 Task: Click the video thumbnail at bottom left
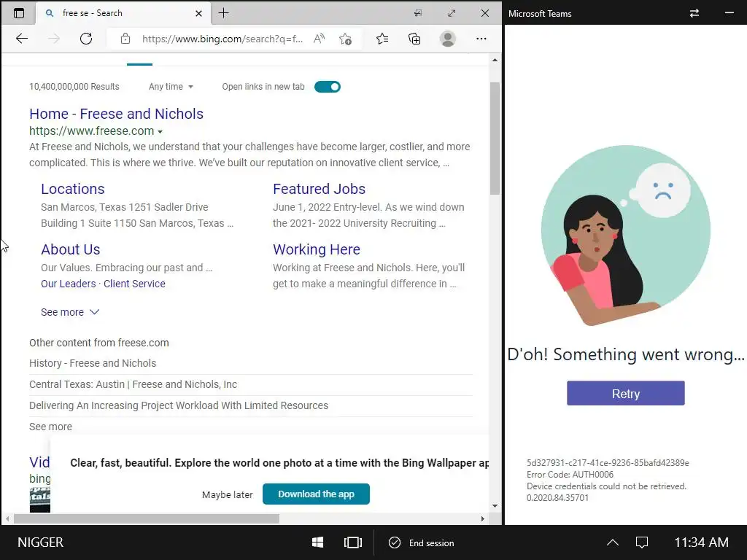pyautogui.click(x=39, y=500)
